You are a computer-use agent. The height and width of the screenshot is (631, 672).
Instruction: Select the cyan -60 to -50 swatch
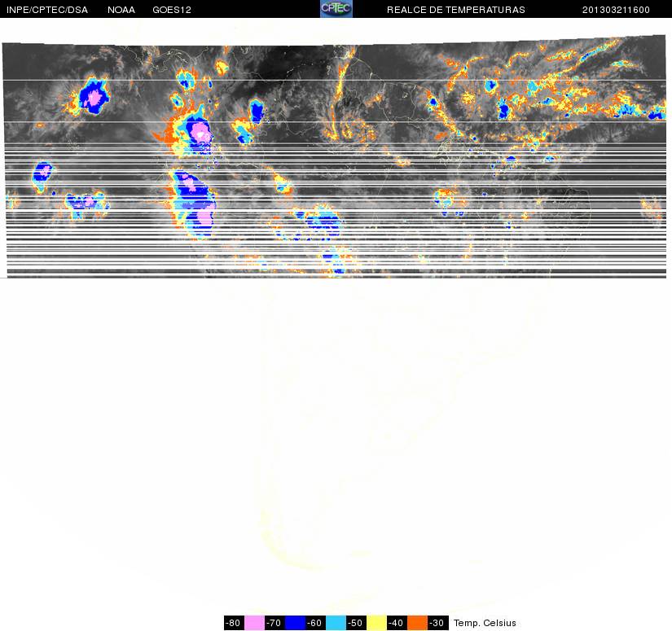pos(336,623)
